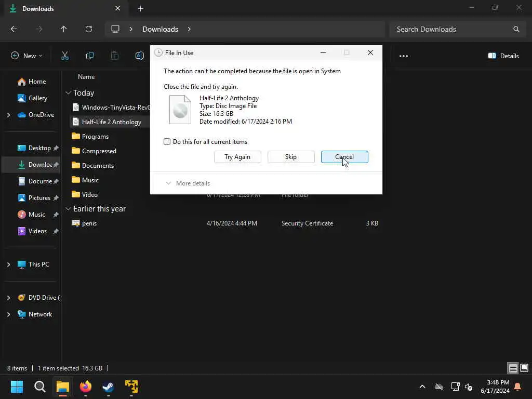Screen dimensions: 532x399
Task: Open pinned Music in sidebar
Action: (x=32, y=215)
